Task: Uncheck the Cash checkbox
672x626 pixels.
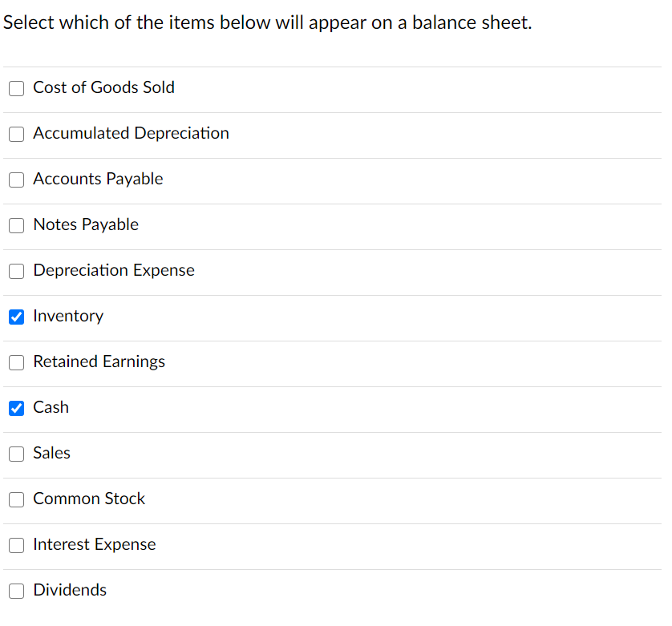Action: coord(16,408)
